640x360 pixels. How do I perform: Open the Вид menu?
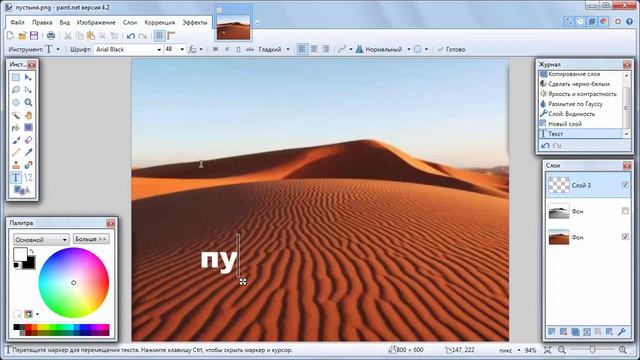[x=64, y=22]
